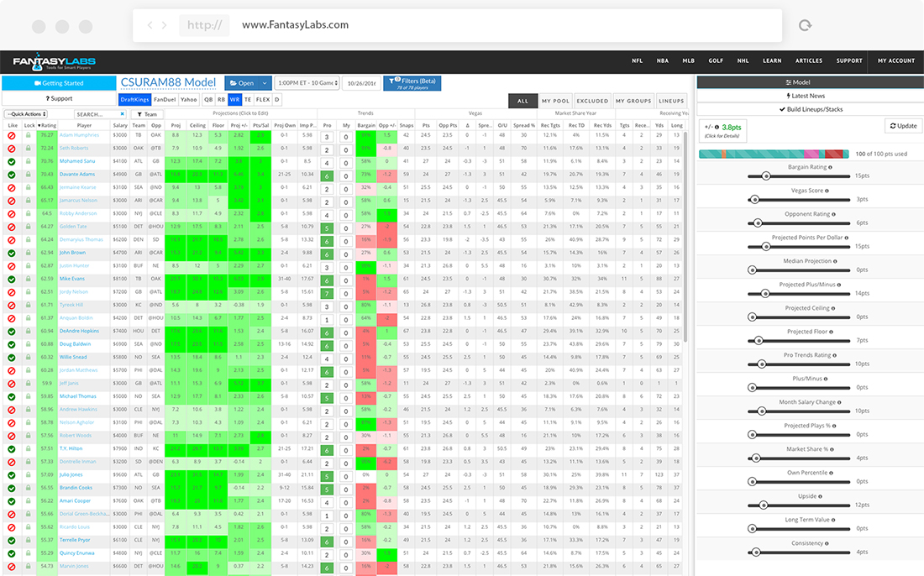
Task: Click info icon next to Pro Trends Rating
Action: click(x=834, y=356)
